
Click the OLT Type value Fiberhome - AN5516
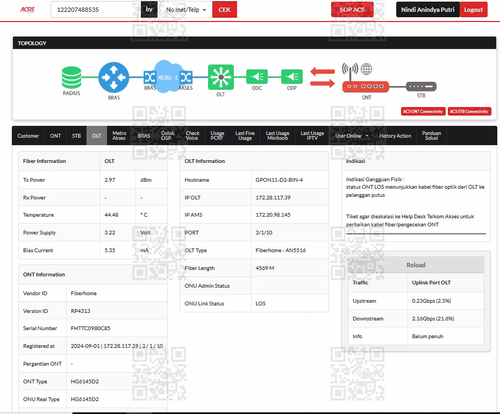[x=281, y=250]
